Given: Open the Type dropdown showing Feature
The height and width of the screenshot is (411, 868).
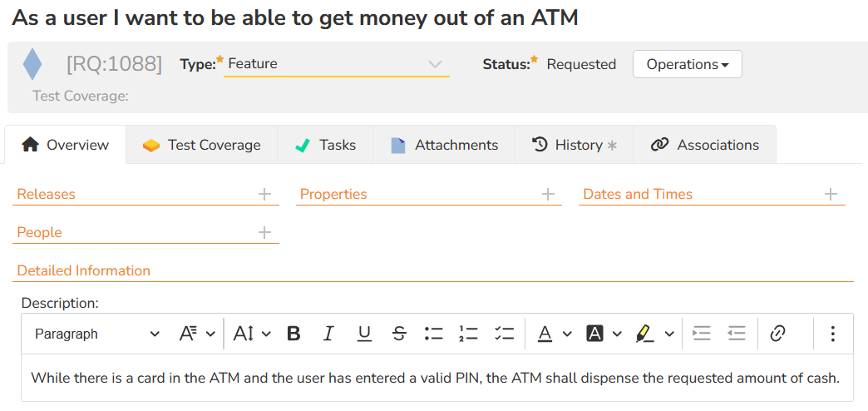Looking at the screenshot, I should (x=336, y=64).
